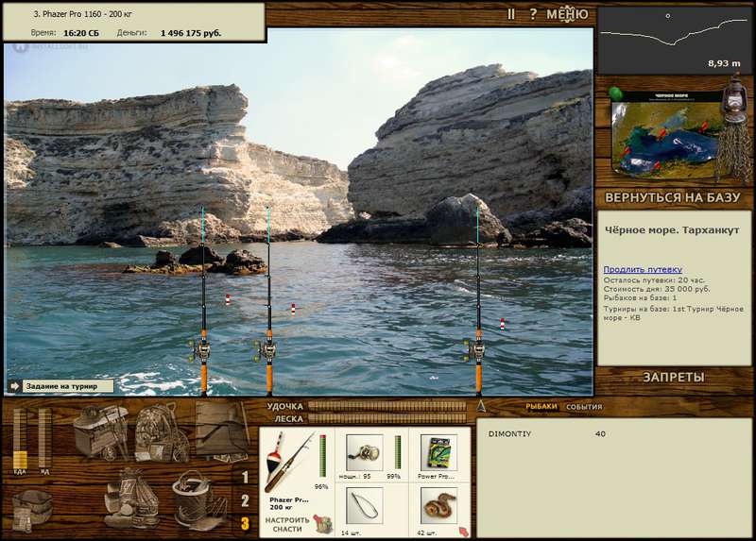Click the tackle bag icon beside НАСТРОИТЬ СНАСТИ
Image resolution: width=756 pixels, height=541 pixels.
[x=323, y=525]
